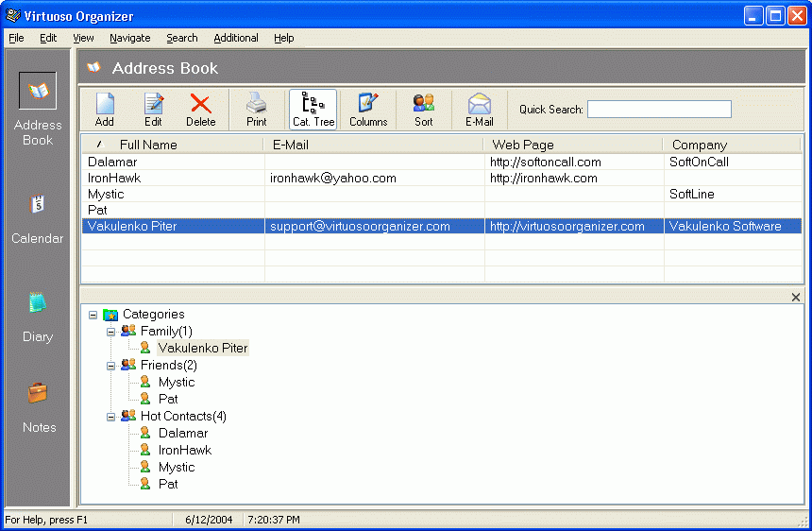The width and height of the screenshot is (812, 531).
Task: Click the Hot Contacts(4) group icon
Action: (128, 416)
